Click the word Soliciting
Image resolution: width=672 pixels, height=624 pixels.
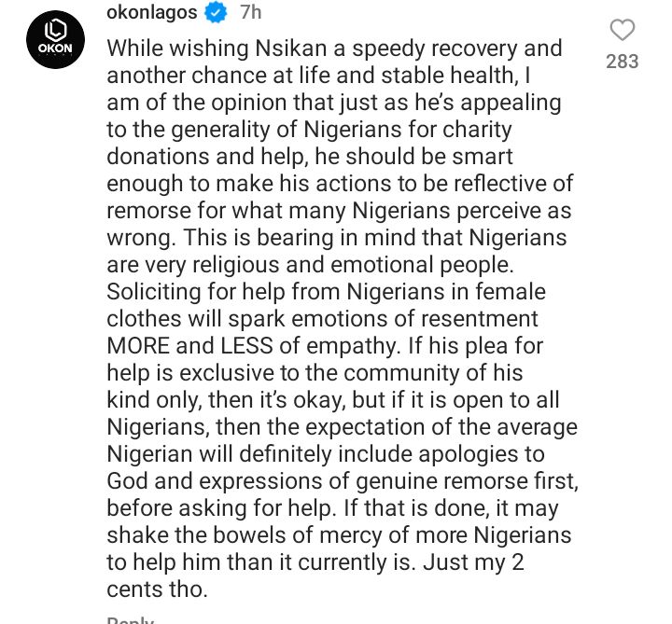[x=154, y=292]
